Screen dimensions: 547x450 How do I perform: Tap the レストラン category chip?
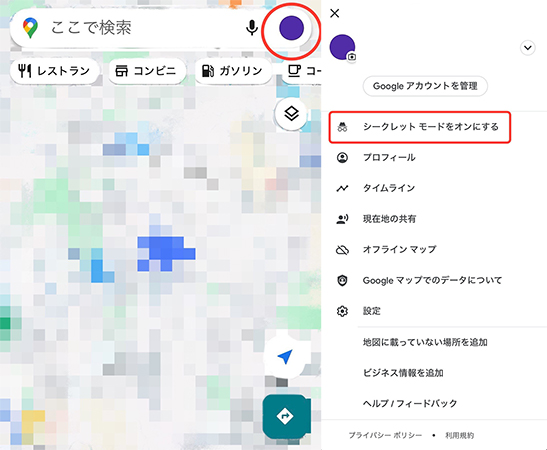(x=55, y=71)
